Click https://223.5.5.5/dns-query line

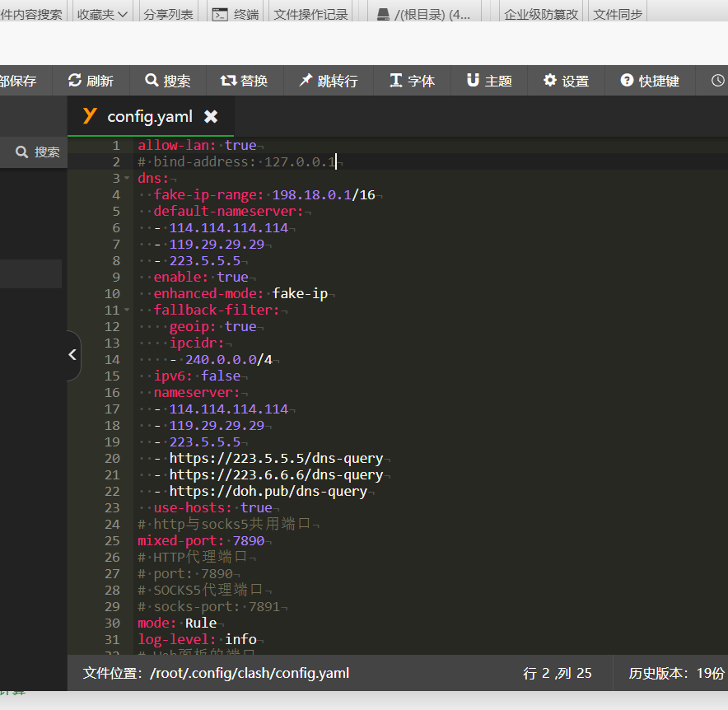click(276, 458)
